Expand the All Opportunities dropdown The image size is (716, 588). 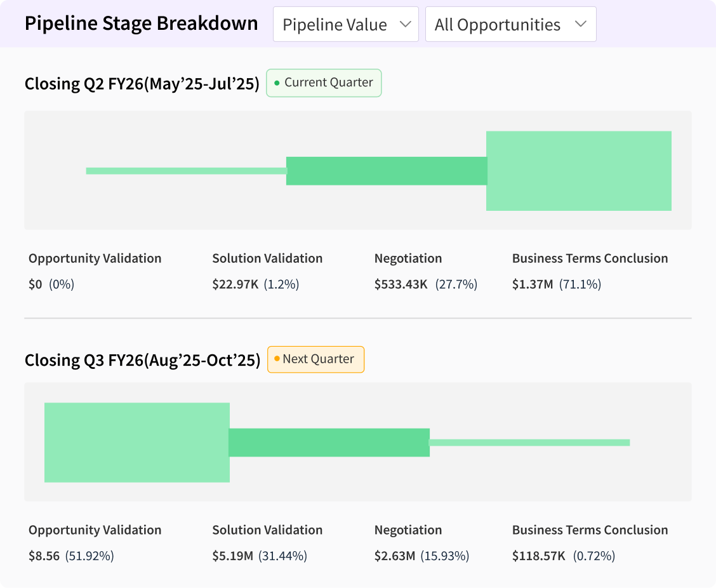point(510,25)
